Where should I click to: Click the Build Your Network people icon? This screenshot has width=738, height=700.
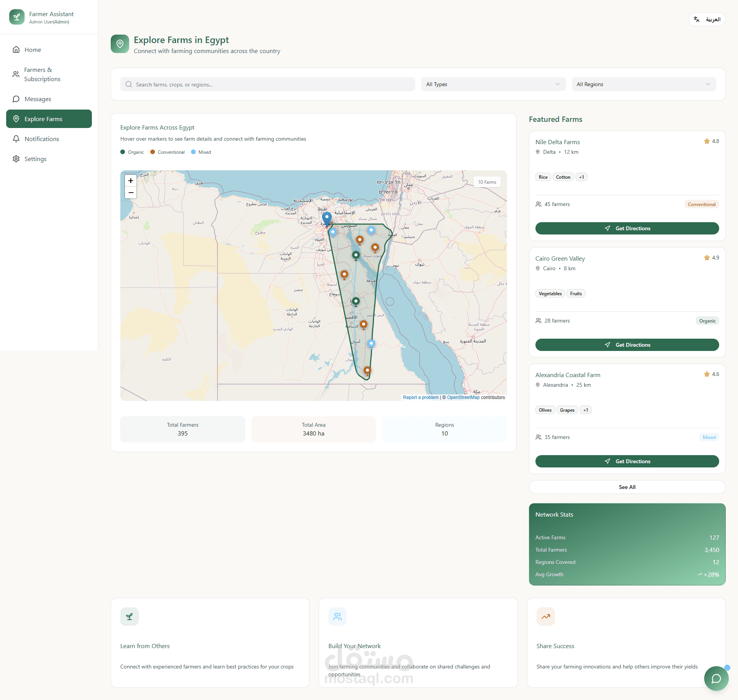coord(337,617)
